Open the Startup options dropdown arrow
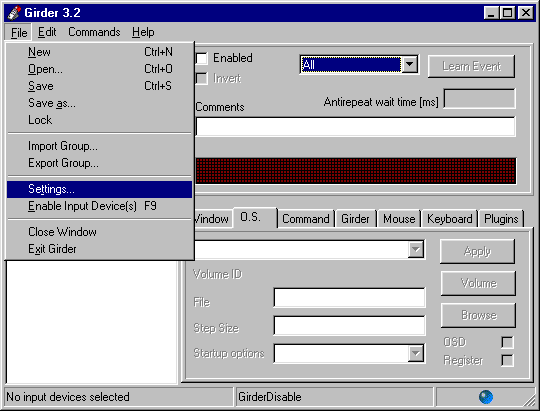The image size is (540, 411). tap(416, 353)
